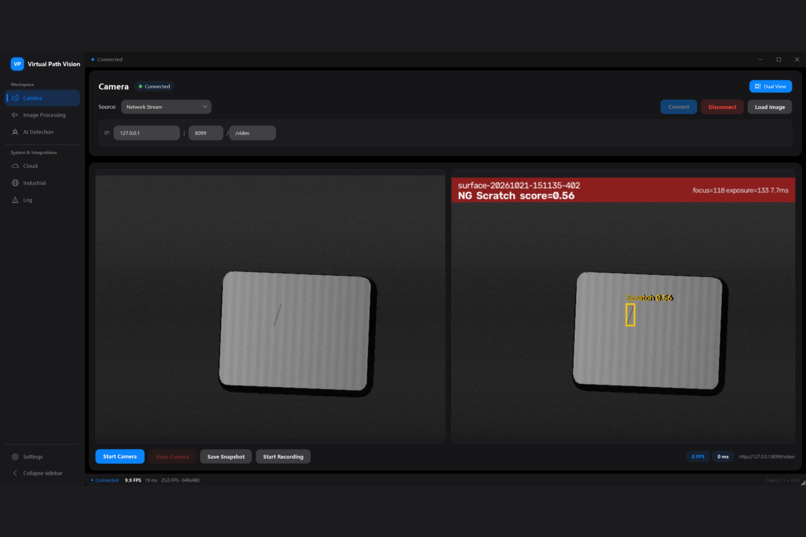Click the Camera panel heading
Image resolution: width=806 pixels, height=537 pixels.
click(113, 86)
